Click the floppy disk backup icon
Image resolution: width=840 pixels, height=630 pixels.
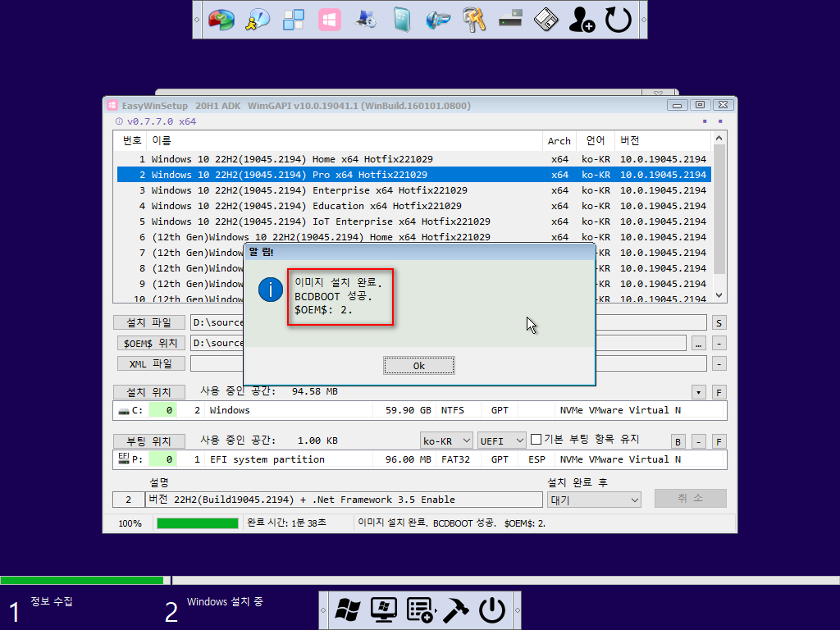(x=546, y=21)
